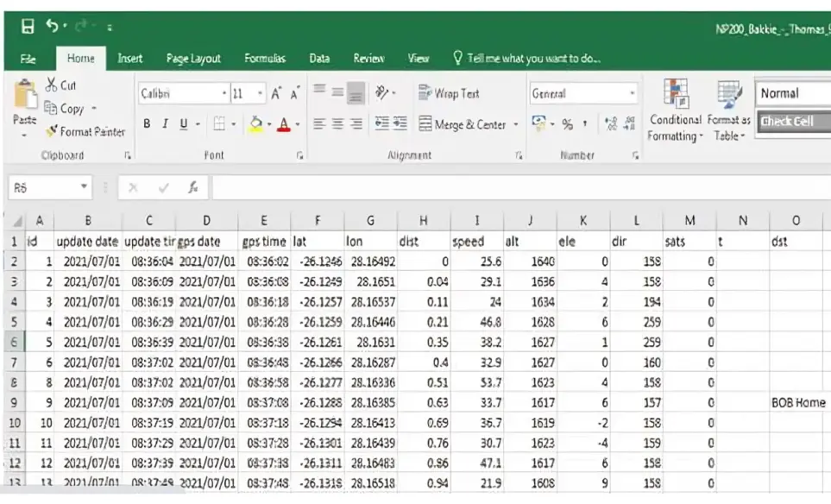Click the Format as Table icon

point(729,110)
